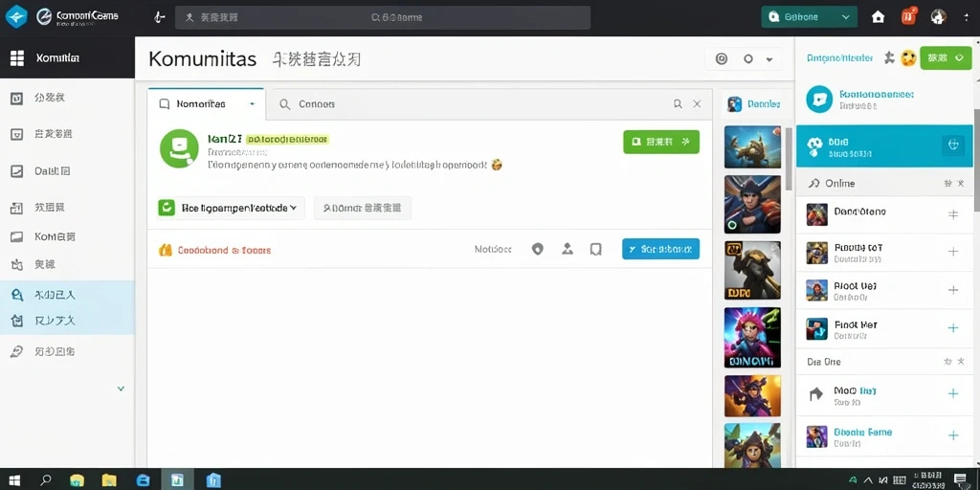Click the target icon in the Komunitas header

pyautogui.click(x=722, y=58)
